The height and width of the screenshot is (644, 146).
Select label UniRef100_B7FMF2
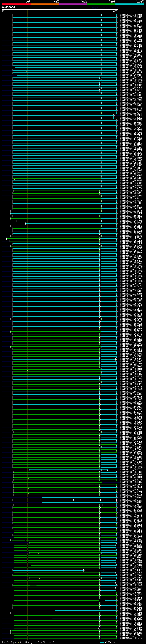pyautogui.click(x=131, y=48)
